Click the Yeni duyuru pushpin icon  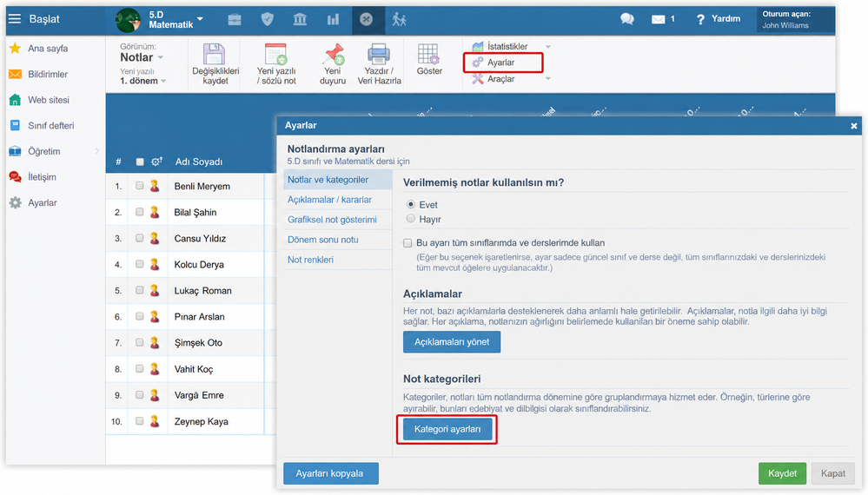click(x=334, y=54)
